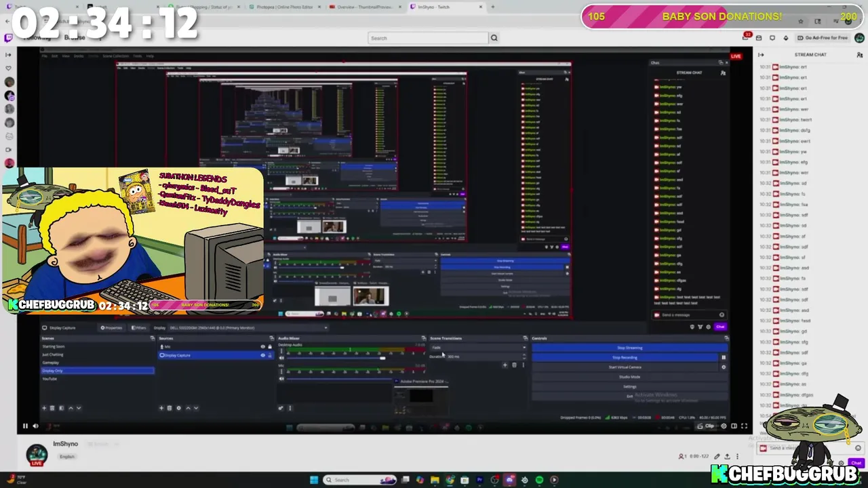Mute the Desktop Audio speaker icon
This screenshot has width=868, height=488.
pyautogui.click(x=281, y=358)
